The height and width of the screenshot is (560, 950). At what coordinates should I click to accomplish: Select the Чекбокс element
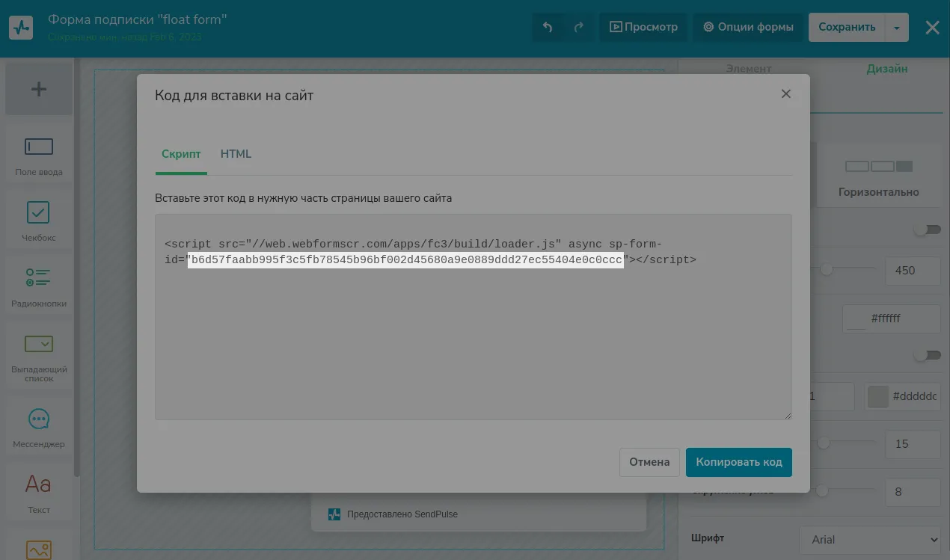coord(39,221)
